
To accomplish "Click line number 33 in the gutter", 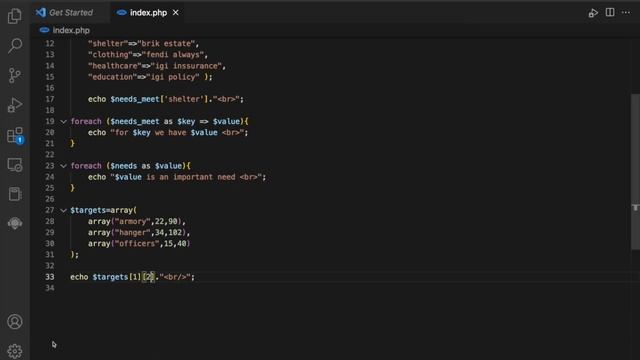I will (49, 277).
